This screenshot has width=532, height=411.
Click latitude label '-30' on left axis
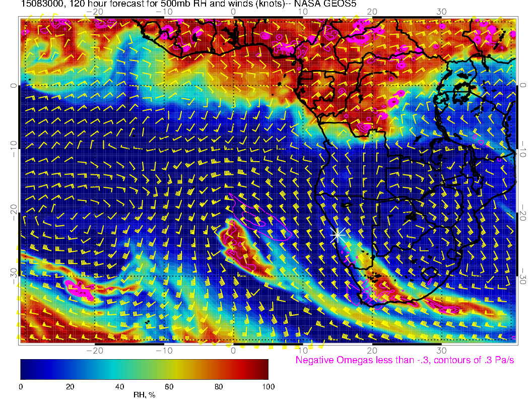14,276
